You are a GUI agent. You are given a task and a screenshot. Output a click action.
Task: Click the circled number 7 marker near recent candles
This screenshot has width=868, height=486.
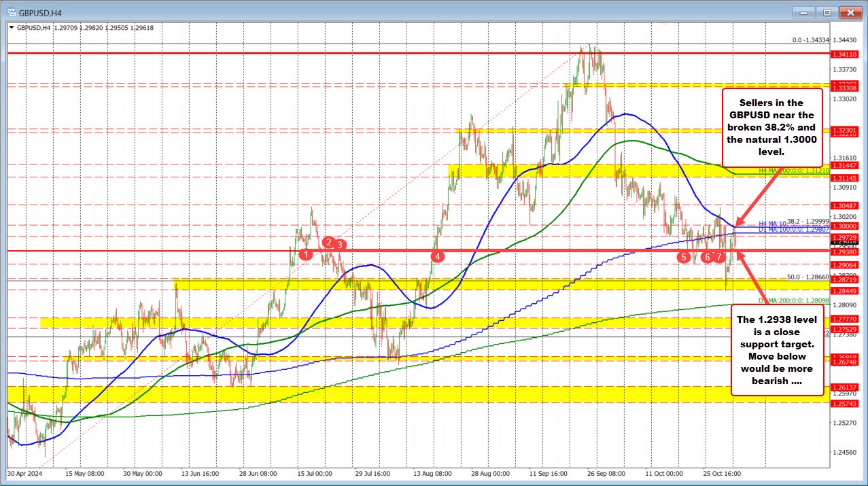click(x=718, y=257)
